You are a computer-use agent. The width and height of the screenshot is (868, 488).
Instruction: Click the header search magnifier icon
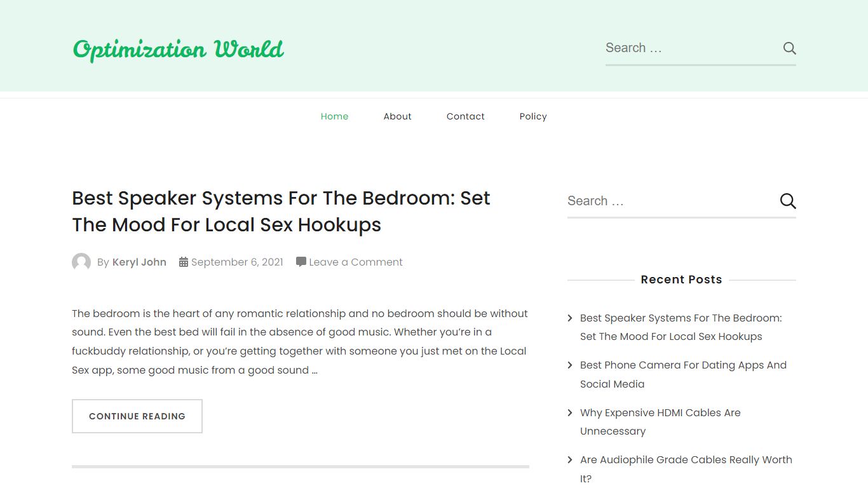pos(789,48)
